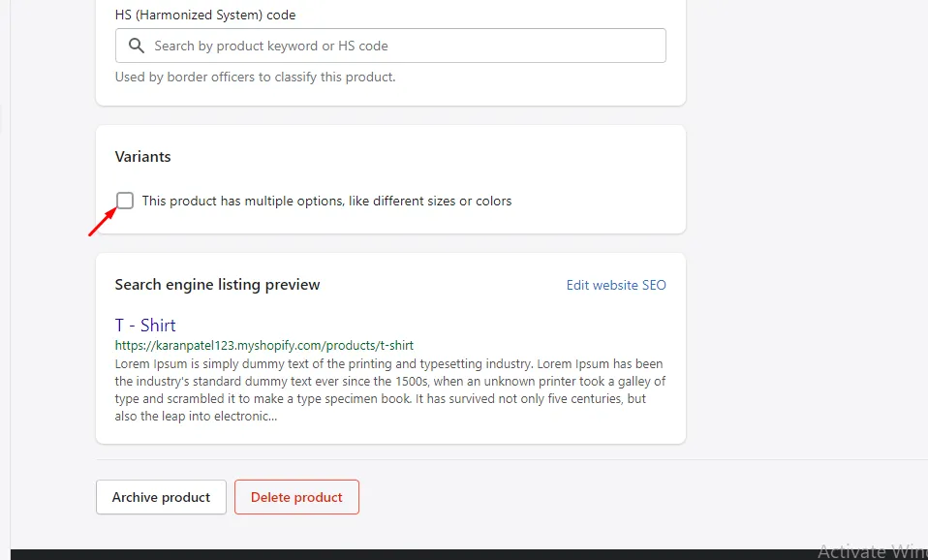Click the Search engine listing preview heading
Screen dimensions: 928x560
pos(217,285)
